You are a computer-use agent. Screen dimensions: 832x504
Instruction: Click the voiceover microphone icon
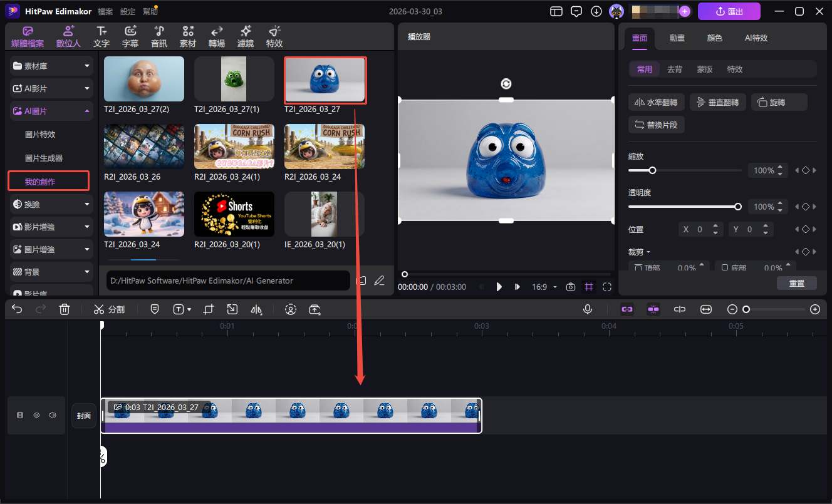point(588,309)
